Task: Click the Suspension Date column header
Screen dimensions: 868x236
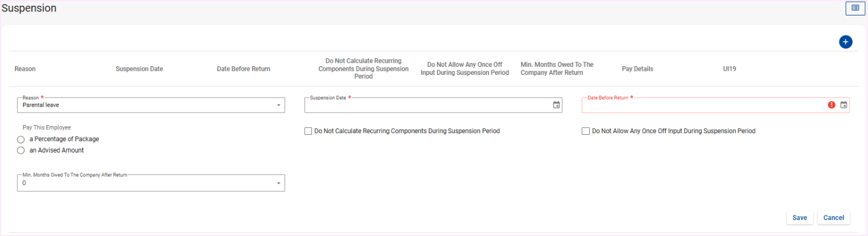Action: point(139,69)
